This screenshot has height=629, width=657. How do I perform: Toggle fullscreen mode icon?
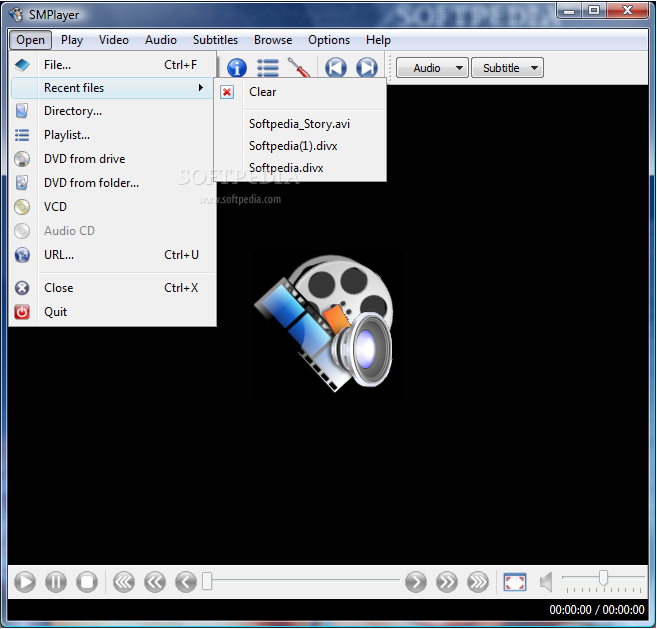[515, 582]
